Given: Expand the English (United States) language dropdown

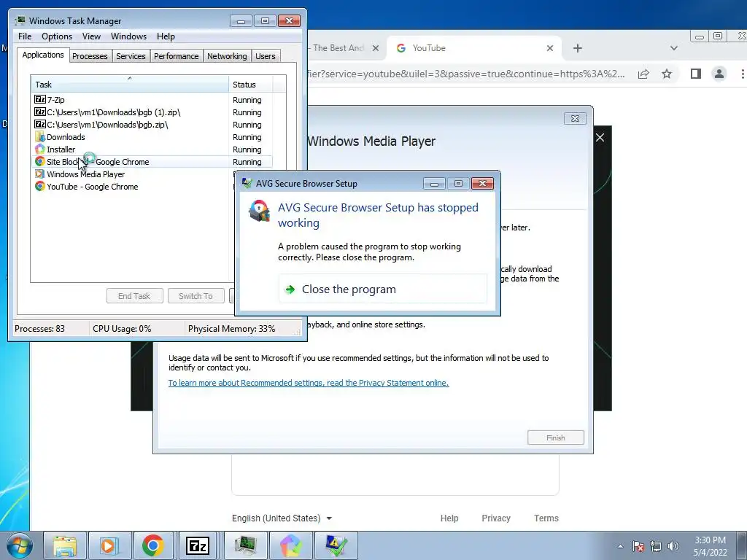Looking at the screenshot, I should [x=282, y=518].
